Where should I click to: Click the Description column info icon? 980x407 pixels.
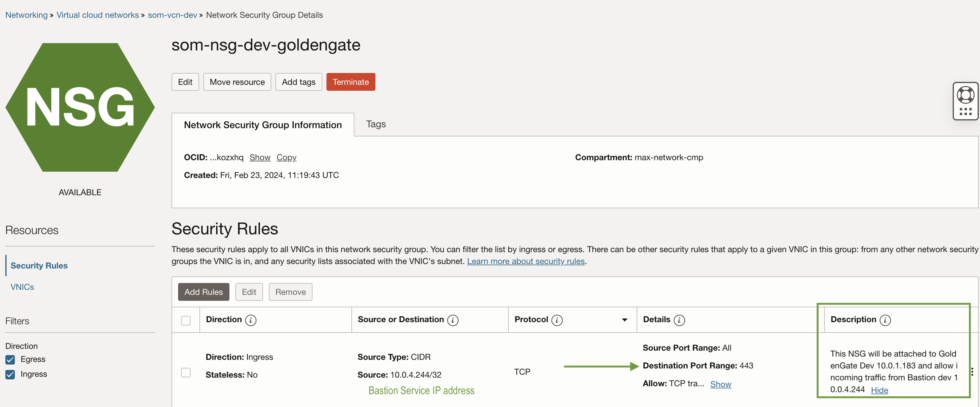coord(885,320)
